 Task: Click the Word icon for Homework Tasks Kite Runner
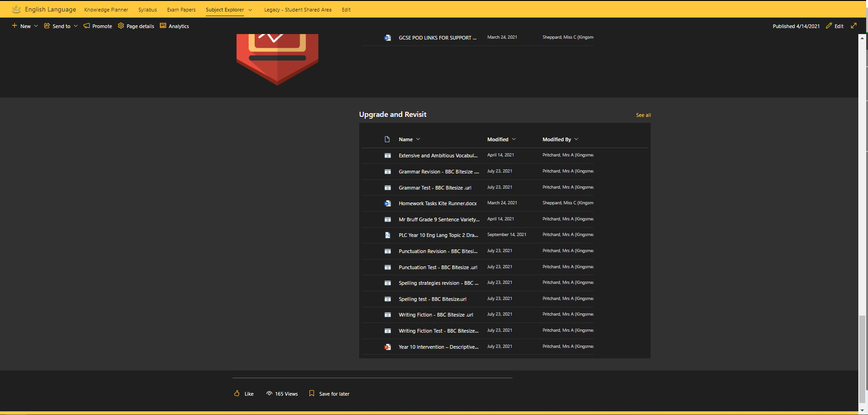pos(388,203)
